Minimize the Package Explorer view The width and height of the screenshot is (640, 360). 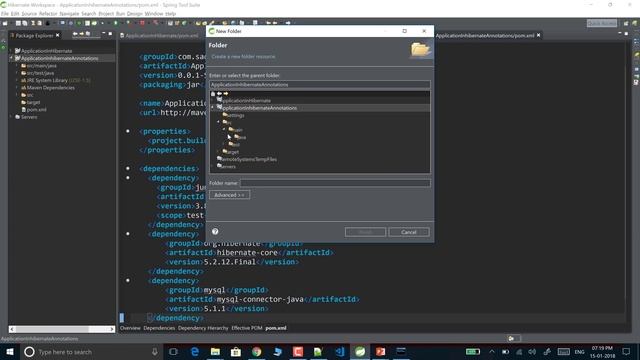coord(104,33)
